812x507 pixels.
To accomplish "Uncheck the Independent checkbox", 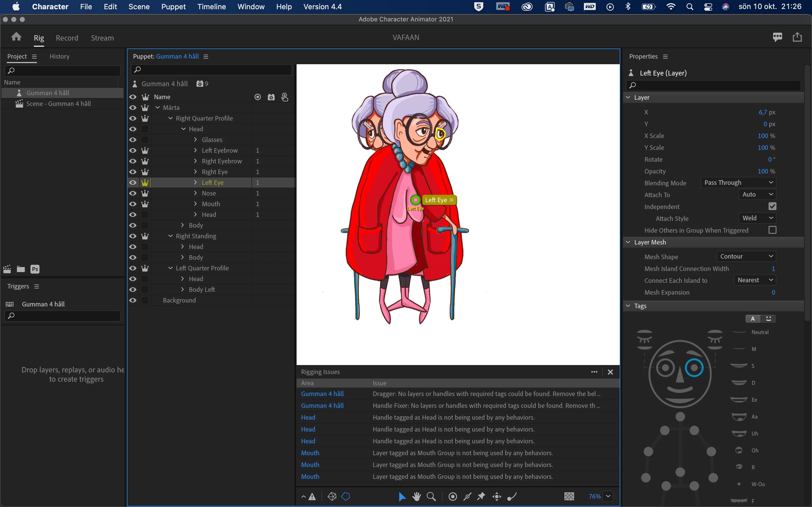I will pyautogui.click(x=772, y=206).
